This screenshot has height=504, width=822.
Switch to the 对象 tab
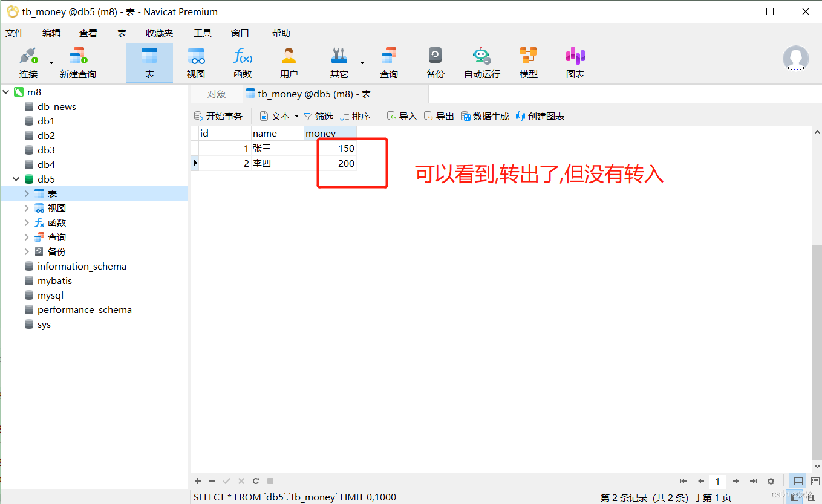217,94
